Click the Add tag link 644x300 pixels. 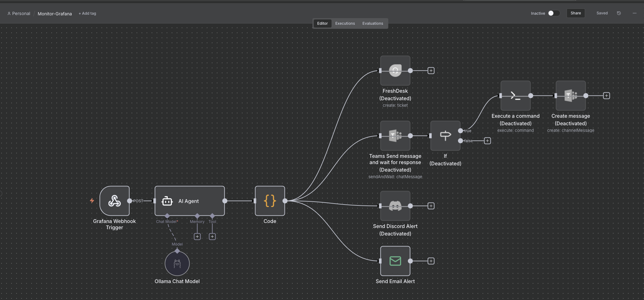tap(87, 13)
